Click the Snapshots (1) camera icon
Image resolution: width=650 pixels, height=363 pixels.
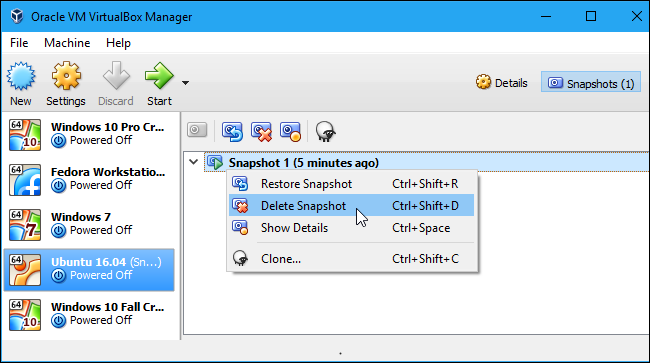tap(555, 82)
